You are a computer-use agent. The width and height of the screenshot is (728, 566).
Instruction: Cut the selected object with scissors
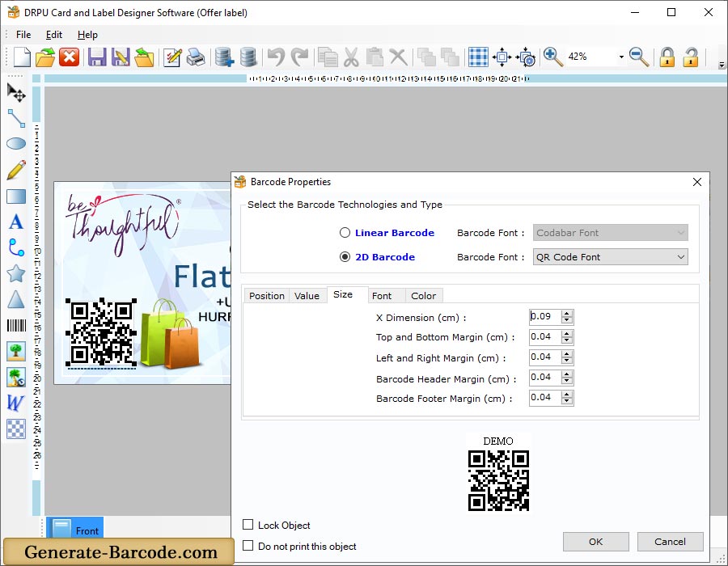[x=352, y=57]
